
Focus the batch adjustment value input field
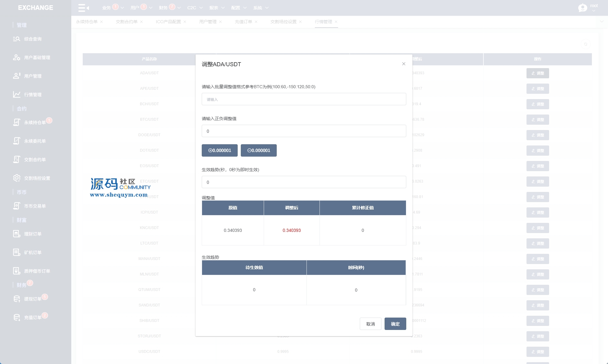pos(304,99)
